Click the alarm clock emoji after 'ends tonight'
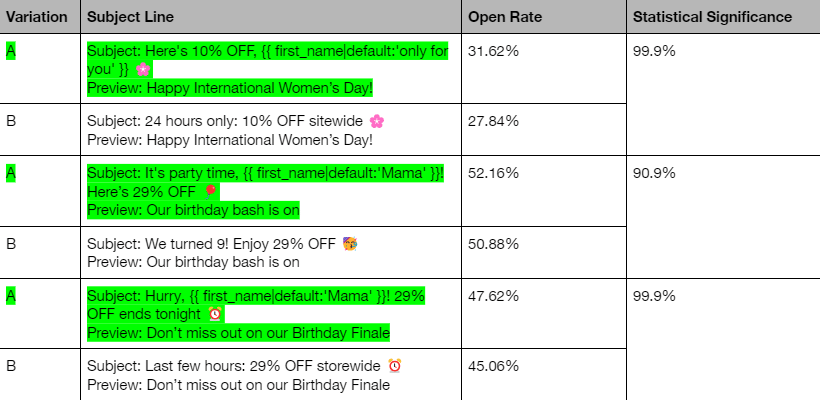Image resolution: width=820 pixels, height=400 pixels. pyautogui.click(x=215, y=314)
